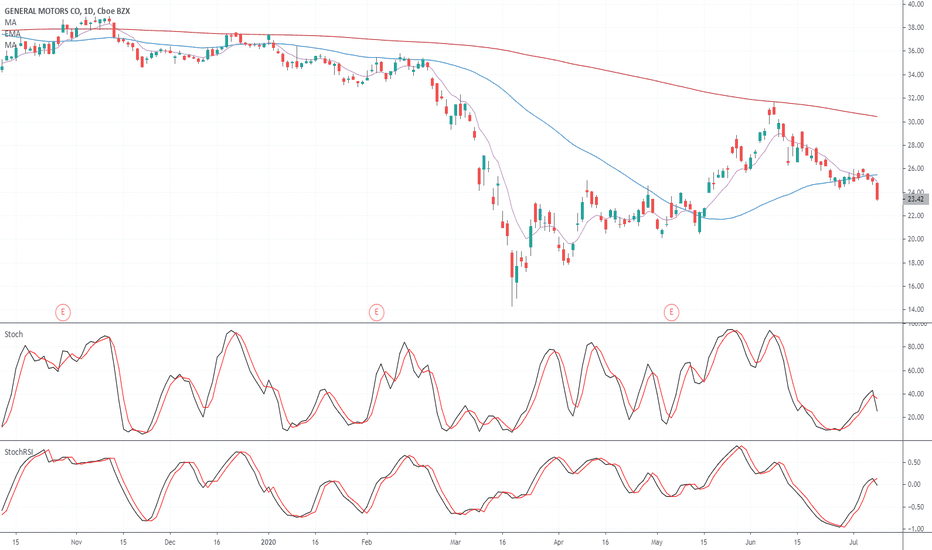Click the May date axis label

(657, 542)
